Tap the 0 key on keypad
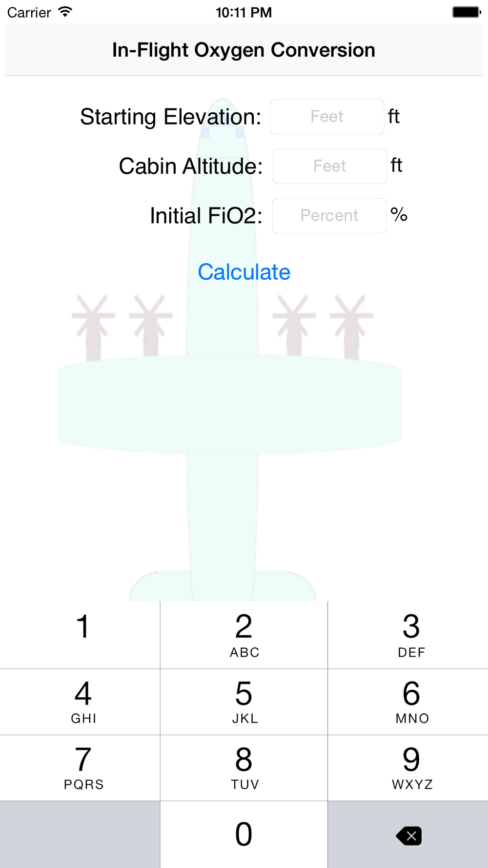Image resolution: width=488 pixels, height=868 pixels. tap(244, 835)
